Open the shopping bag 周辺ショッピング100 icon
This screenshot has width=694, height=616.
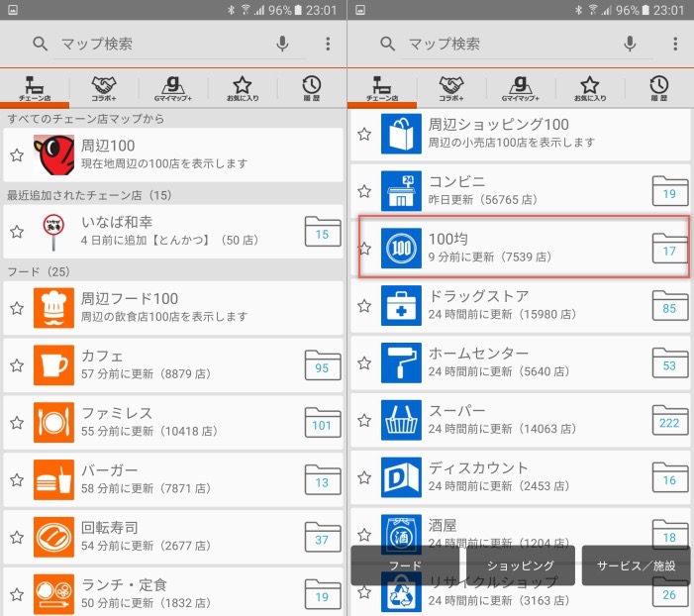(401, 134)
